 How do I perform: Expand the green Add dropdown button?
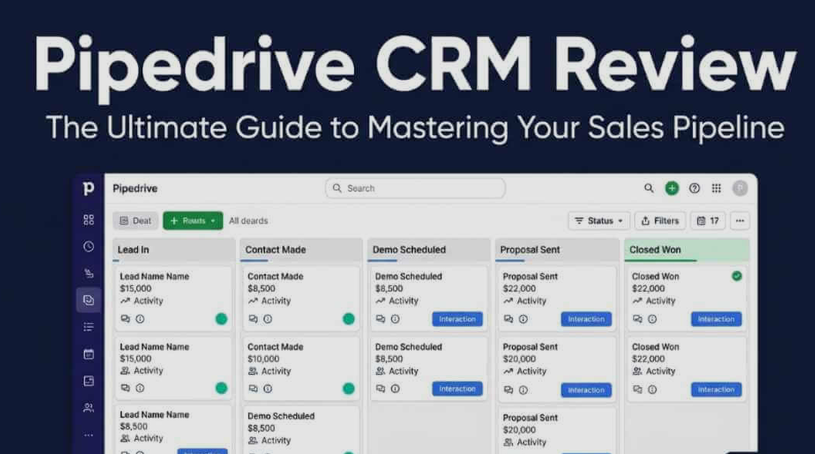193,221
